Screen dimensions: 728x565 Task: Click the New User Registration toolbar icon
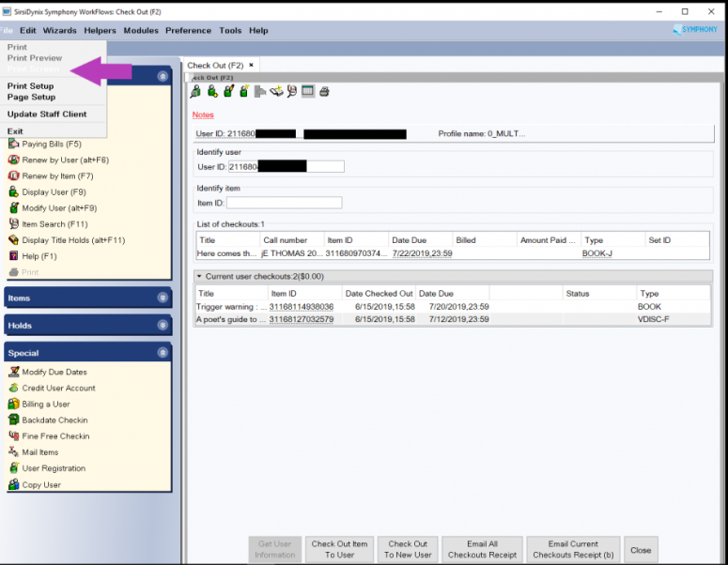244,91
